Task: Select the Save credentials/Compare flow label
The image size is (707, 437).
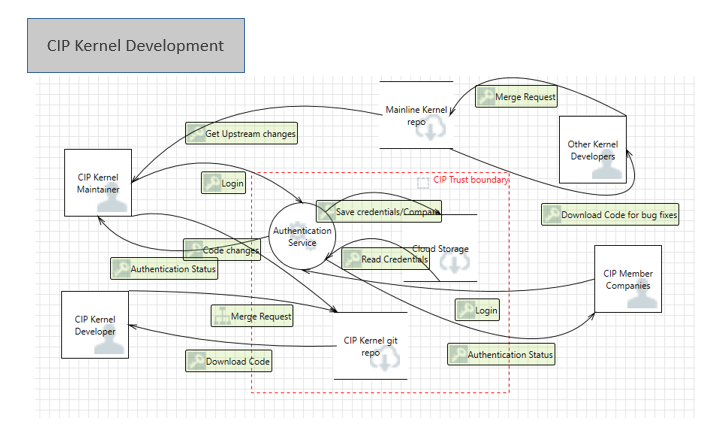Action: pos(379,212)
